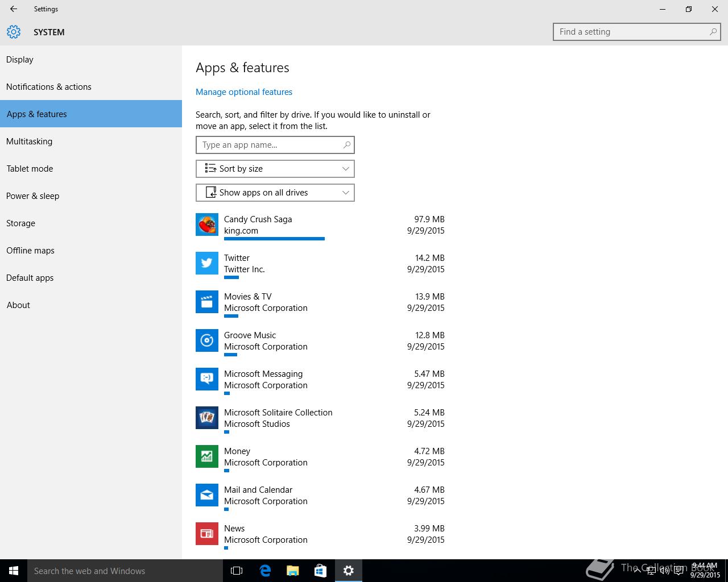Screen dimensions: 728x582
Task: Select the Money app name in the list
Action: coord(237,451)
